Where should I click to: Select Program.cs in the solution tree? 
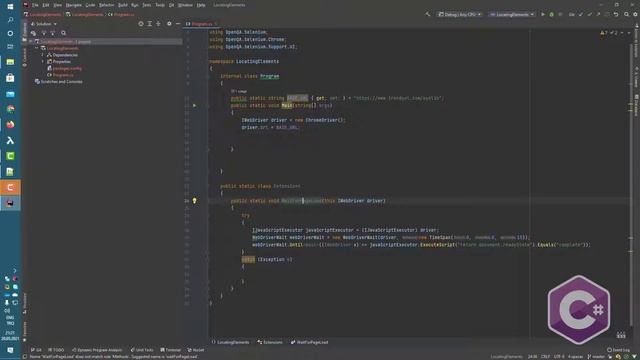click(x=60, y=75)
